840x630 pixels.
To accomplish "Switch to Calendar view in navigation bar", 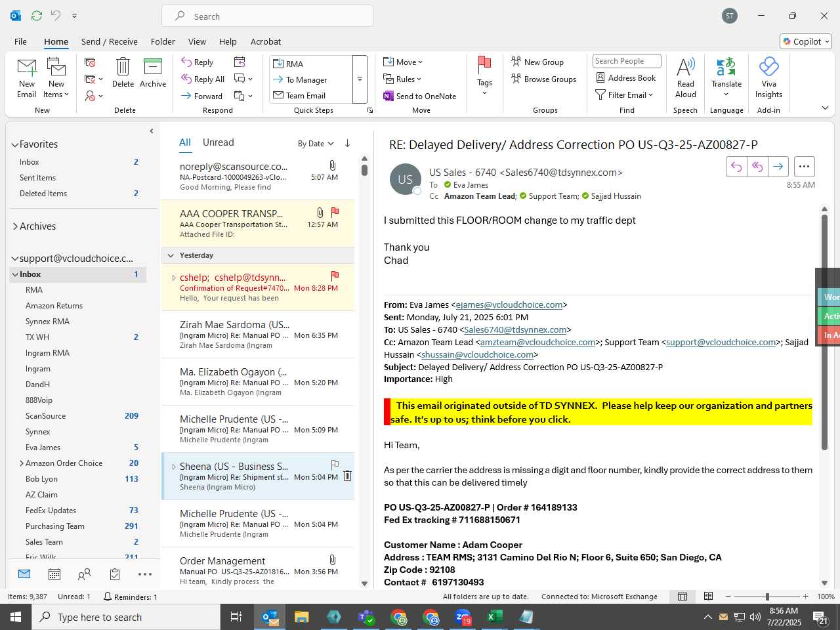I will coord(54,574).
